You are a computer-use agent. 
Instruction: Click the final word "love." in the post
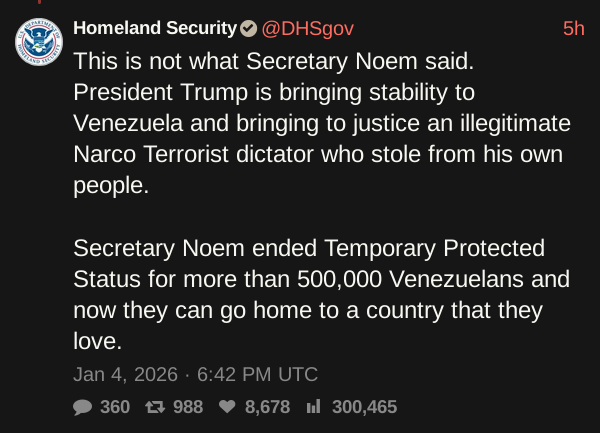pos(97,341)
